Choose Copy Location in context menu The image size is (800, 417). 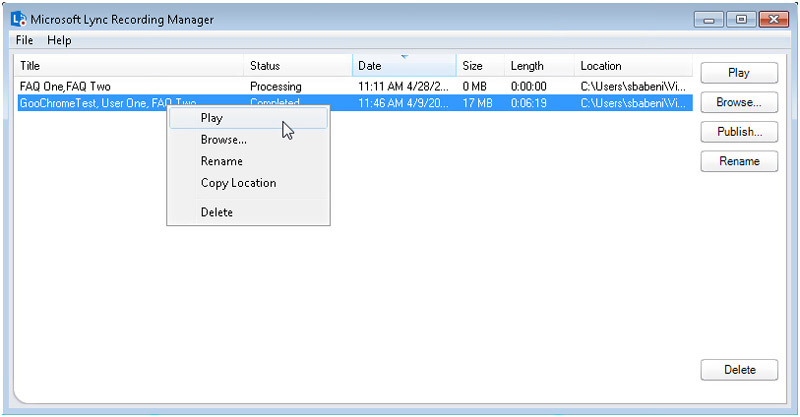(x=238, y=183)
